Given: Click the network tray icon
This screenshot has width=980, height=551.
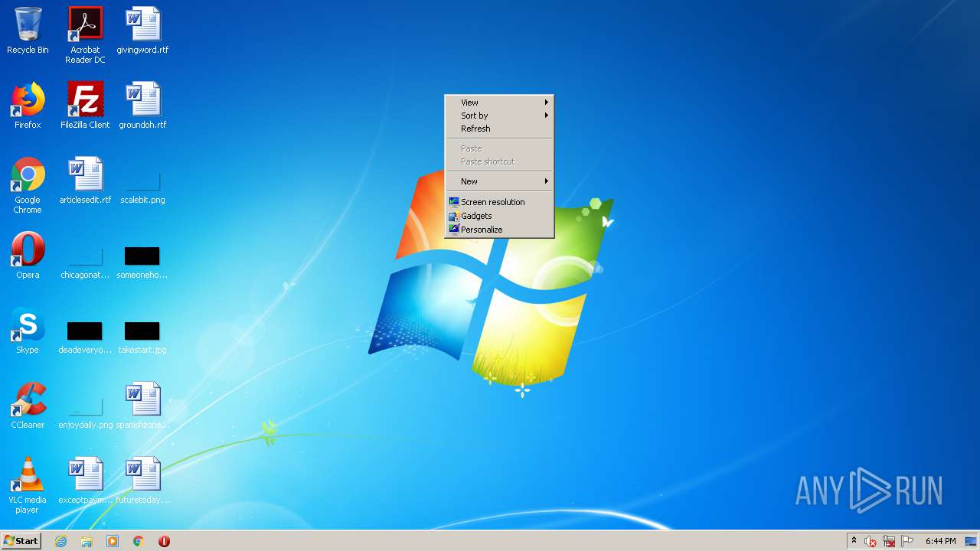Looking at the screenshot, I should click(x=889, y=541).
